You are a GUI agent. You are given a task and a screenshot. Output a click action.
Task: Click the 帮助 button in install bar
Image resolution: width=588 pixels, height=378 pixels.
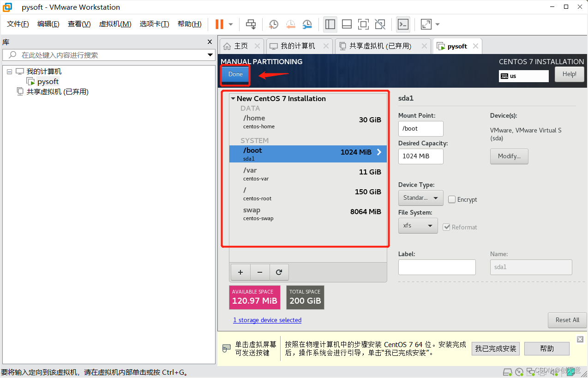547,349
